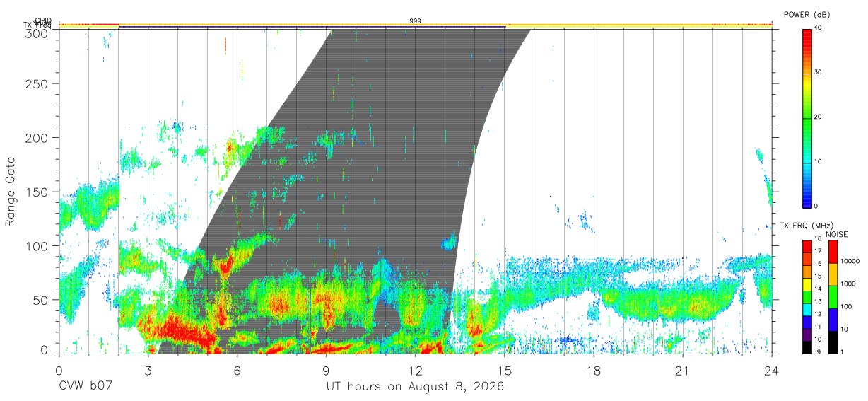The height and width of the screenshot is (401, 868).
Task: Click the 9 hour tick on UT axis
Action: pyautogui.click(x=326, y=371)
